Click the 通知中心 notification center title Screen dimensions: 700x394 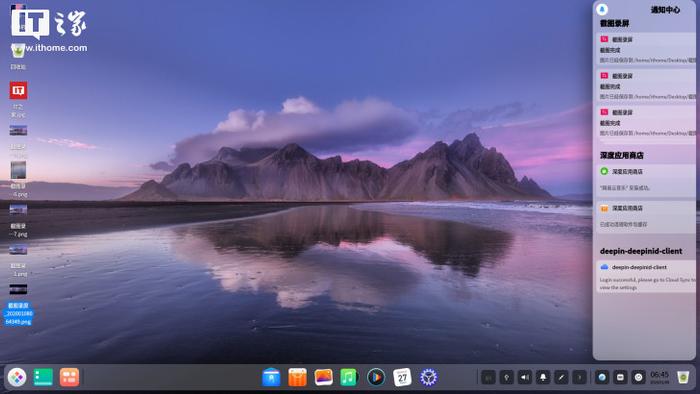[x=665, y=10]
